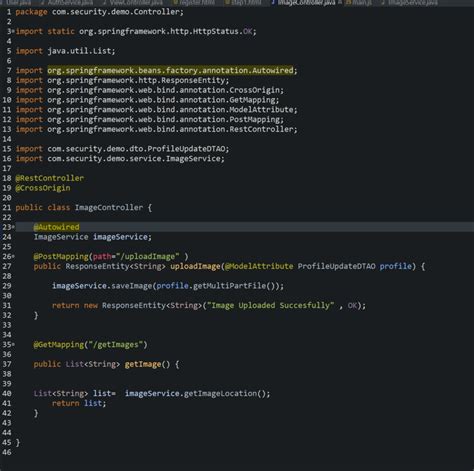
Task: Click the @ModelAttribute parameter annotation on line 27
Action: (x=259, y=266)
